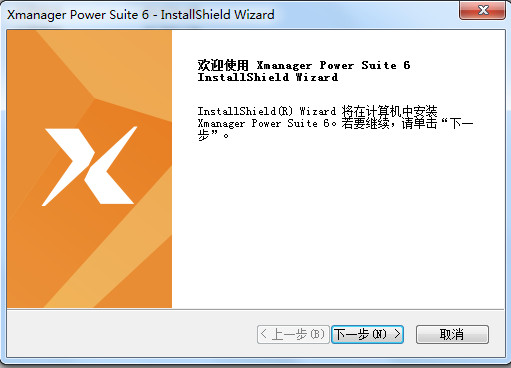Cancel installation with the 取消 button
The height and width of the screenshot is (368, 511).
point(452,334)
